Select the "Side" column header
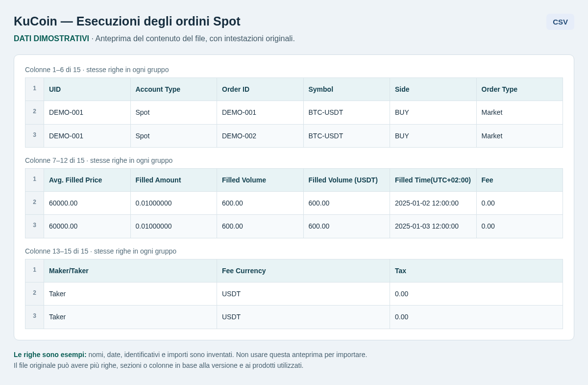Viewport: 588px width, 385px height. [433, 89]
